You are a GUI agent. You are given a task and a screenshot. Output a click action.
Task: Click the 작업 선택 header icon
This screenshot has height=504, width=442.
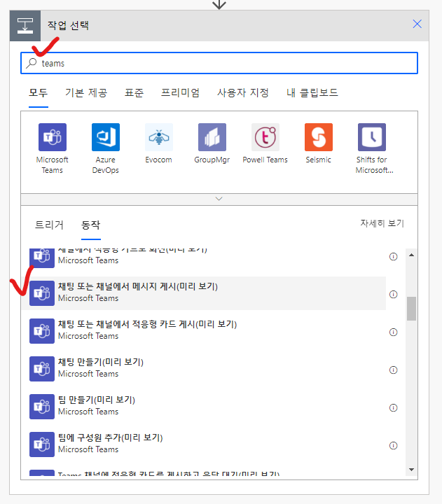pyautogui.click(x=25, y=26)
